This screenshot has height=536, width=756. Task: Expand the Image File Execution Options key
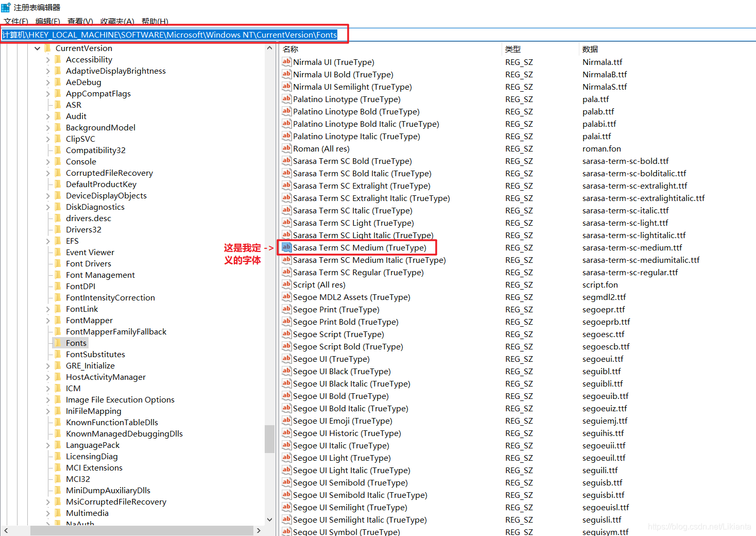click(x=48, y=400)
